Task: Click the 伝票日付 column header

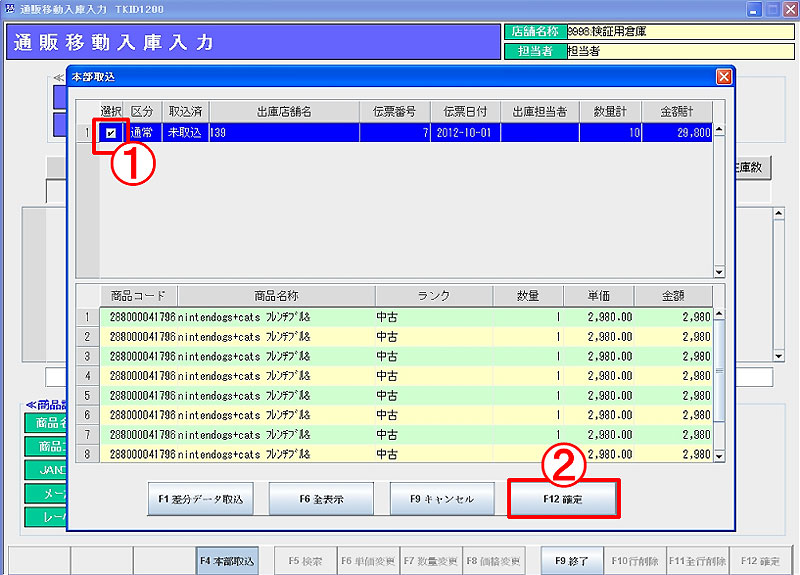Action: (x=464, y=111)
